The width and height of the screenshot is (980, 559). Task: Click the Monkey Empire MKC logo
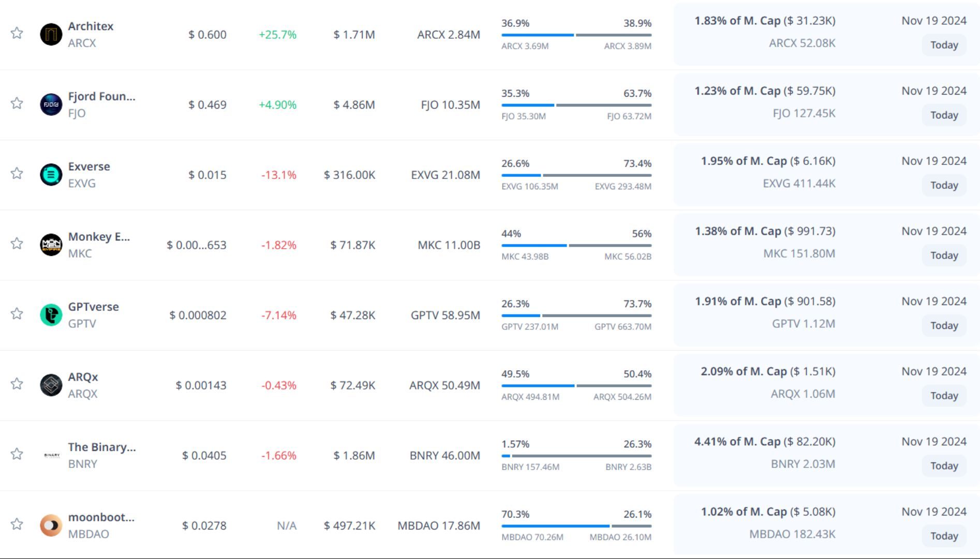[51, 245]
